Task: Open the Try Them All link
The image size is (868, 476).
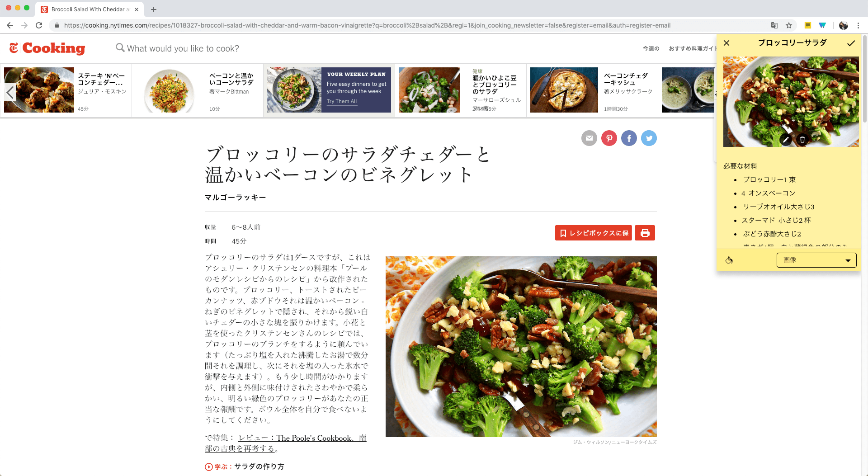Action: [x=342, y=101]
